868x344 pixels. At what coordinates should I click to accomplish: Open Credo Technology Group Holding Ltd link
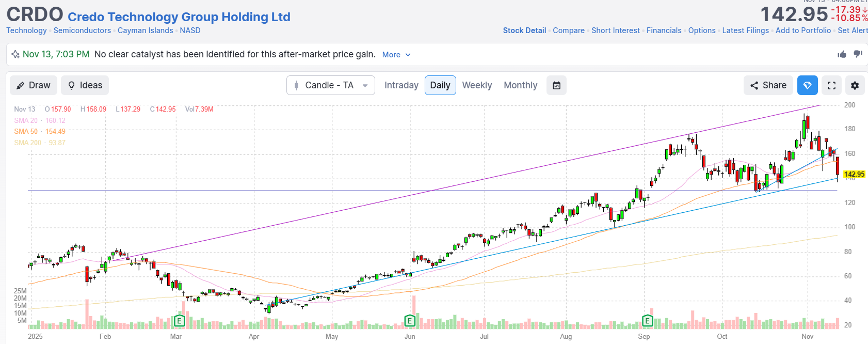(x=179, y=17)
